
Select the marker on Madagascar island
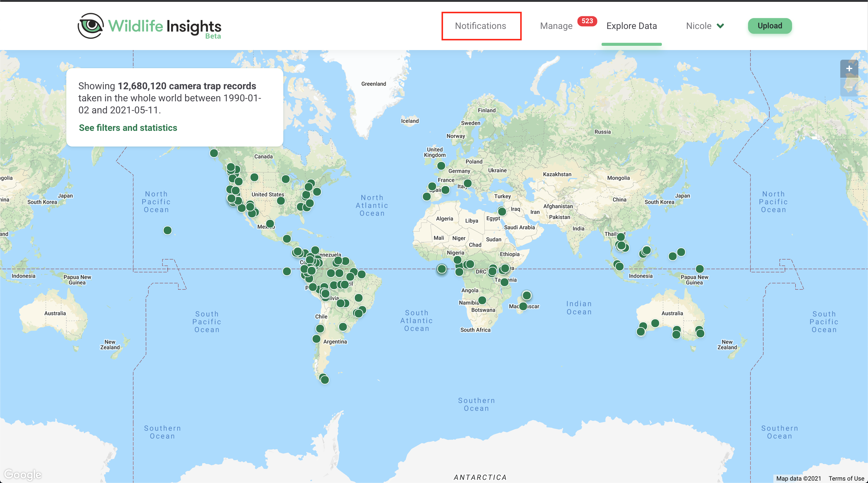(523, 306)
